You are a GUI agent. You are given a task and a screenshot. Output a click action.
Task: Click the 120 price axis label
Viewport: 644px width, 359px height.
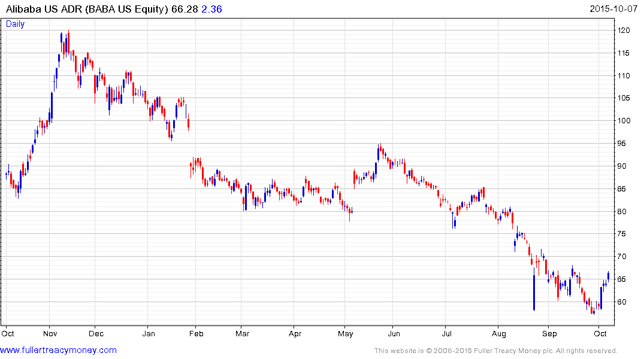(x=624, y=31)
